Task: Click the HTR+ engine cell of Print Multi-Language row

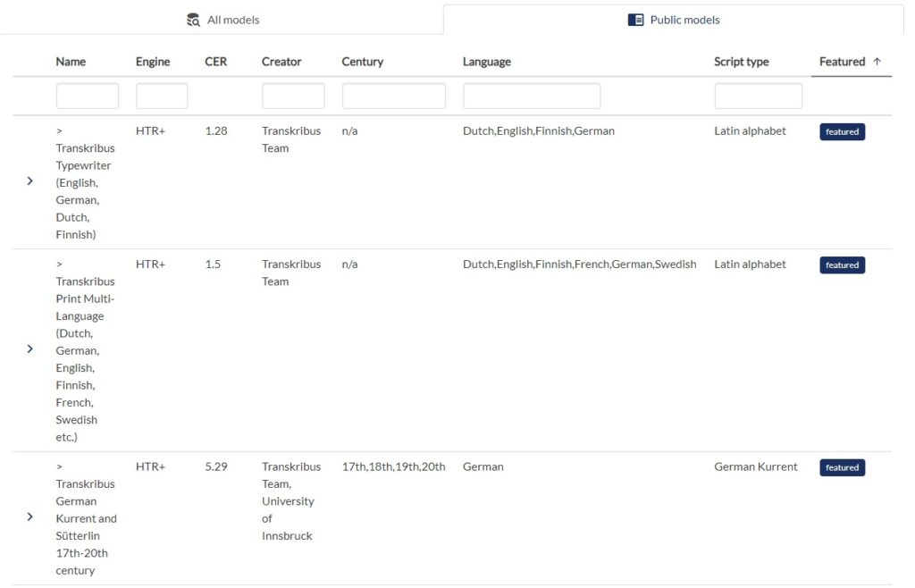Action: (150, 265)
